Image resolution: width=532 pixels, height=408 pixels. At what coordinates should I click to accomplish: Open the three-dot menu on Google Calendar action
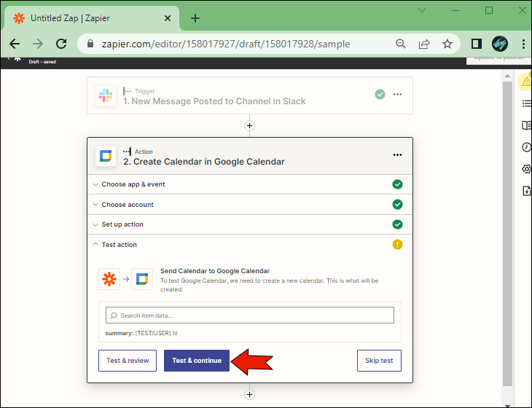[x=397, y=155]
